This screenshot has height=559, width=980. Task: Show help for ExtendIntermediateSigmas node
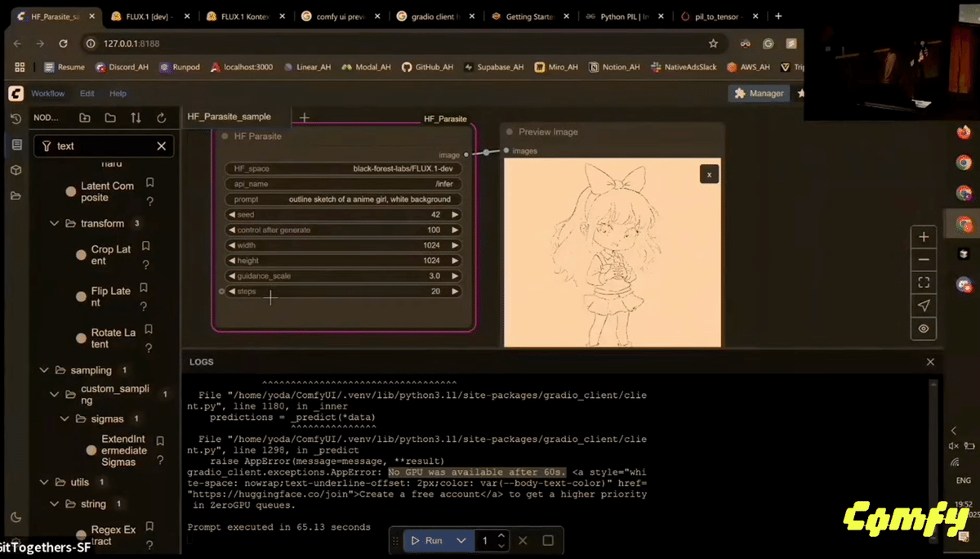click(x=160, y=459)
